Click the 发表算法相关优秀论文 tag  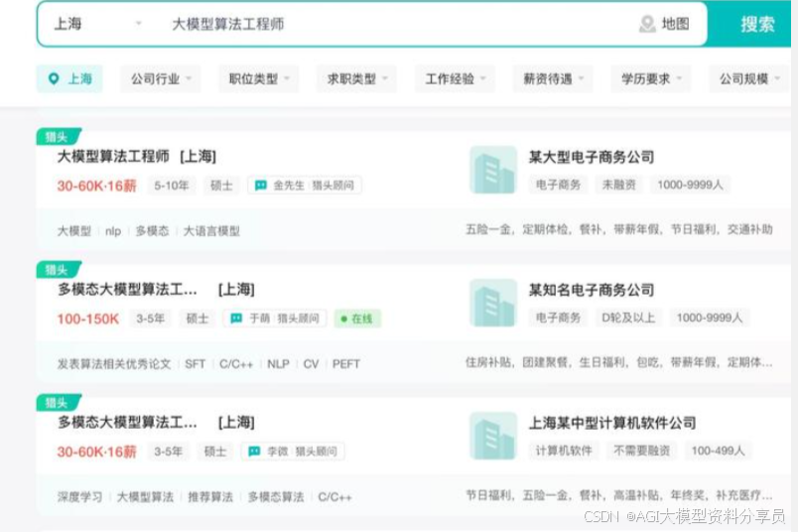[114, 364]
